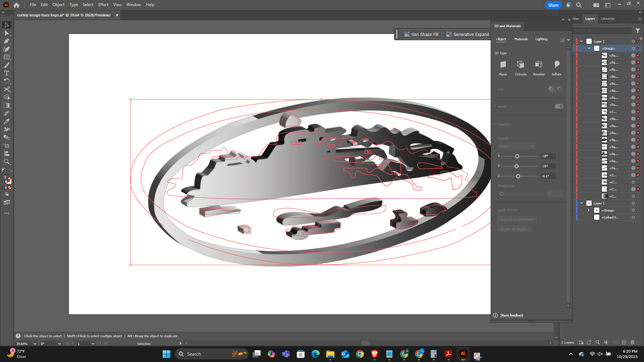
Task: Click the Y rotation slider handle
Action: click(x=517, y=166)
